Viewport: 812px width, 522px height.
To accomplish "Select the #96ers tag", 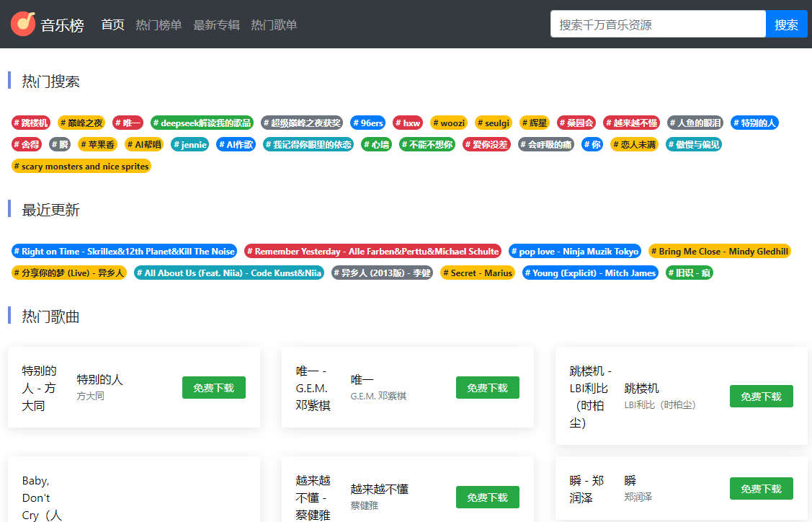I will [x=367, y=123].
